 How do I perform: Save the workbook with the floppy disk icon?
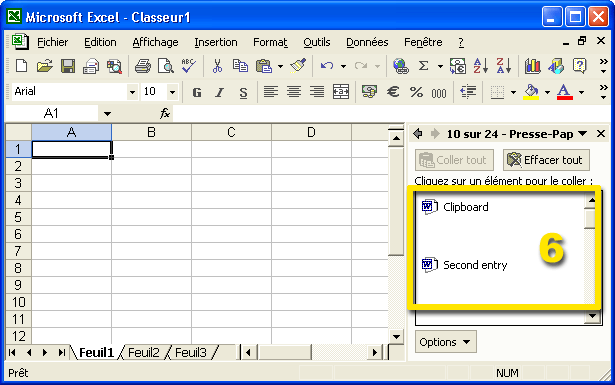tap(67, 66)
